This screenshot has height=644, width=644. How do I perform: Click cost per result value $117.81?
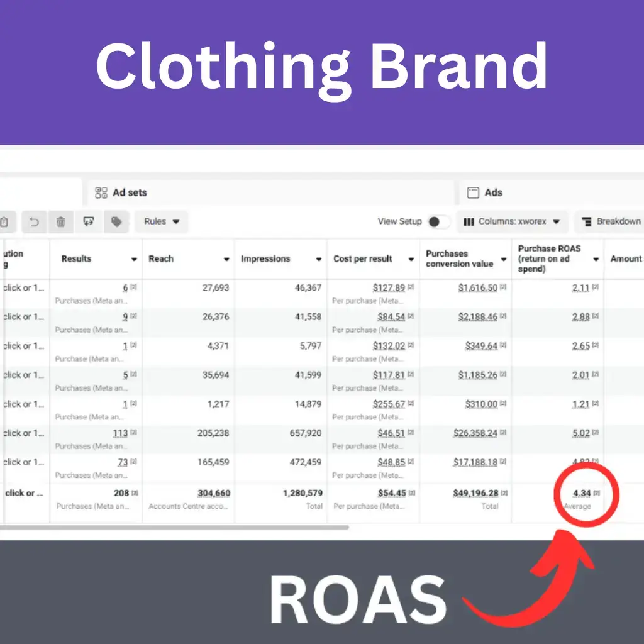389,375
